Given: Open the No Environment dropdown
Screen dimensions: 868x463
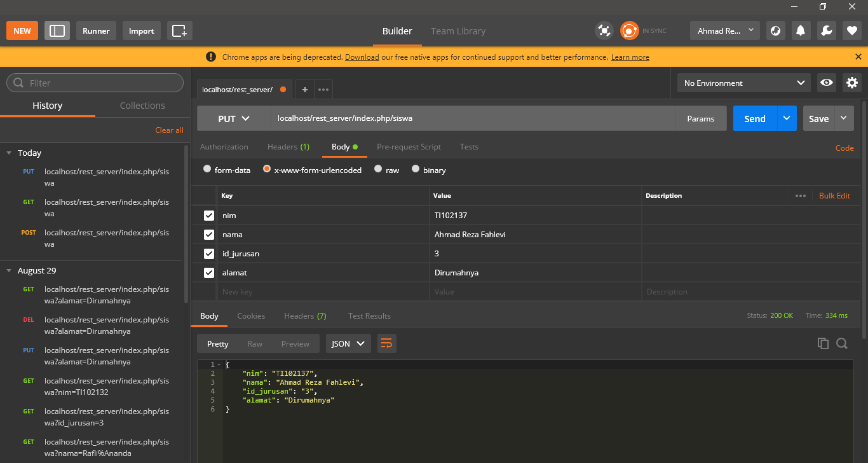Looking at the screenshot, I should (743, 83).
